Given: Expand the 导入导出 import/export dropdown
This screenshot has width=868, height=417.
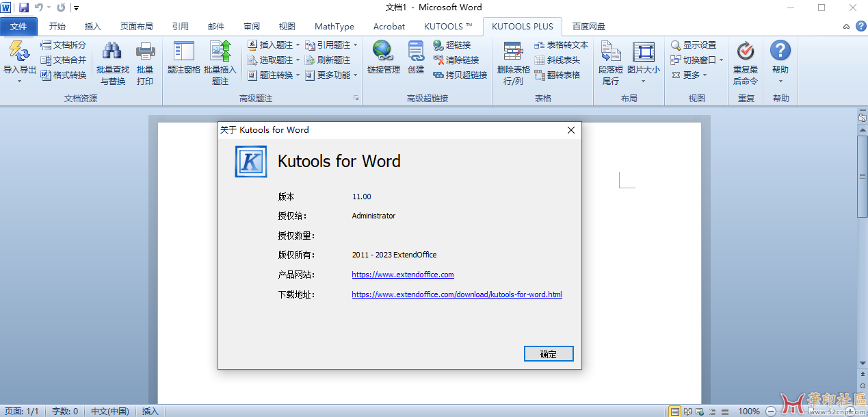Looking at the screenshot, I should [19, 81].
